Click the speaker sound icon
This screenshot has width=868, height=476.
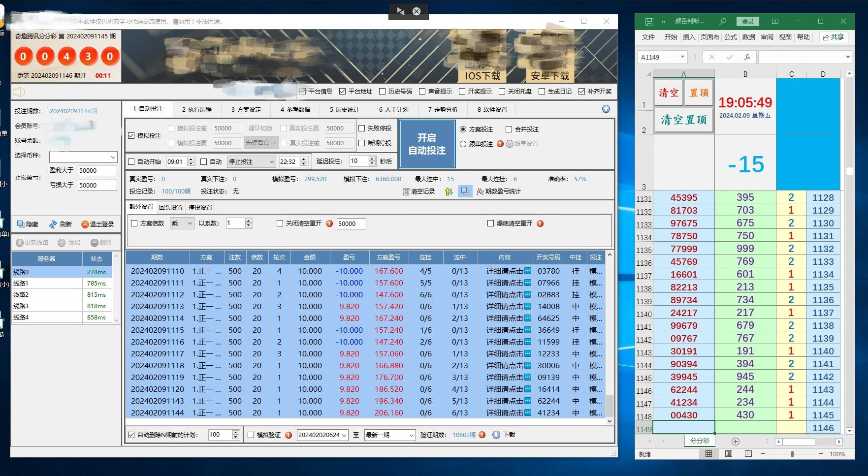coord(19,92)
